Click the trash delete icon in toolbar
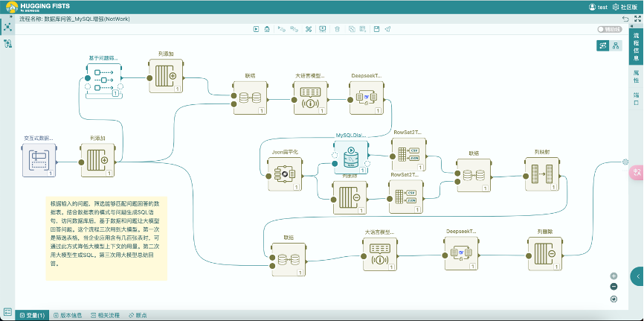This screenshot has width=644, height=321. pyautogui.click(x=337, y=29)
